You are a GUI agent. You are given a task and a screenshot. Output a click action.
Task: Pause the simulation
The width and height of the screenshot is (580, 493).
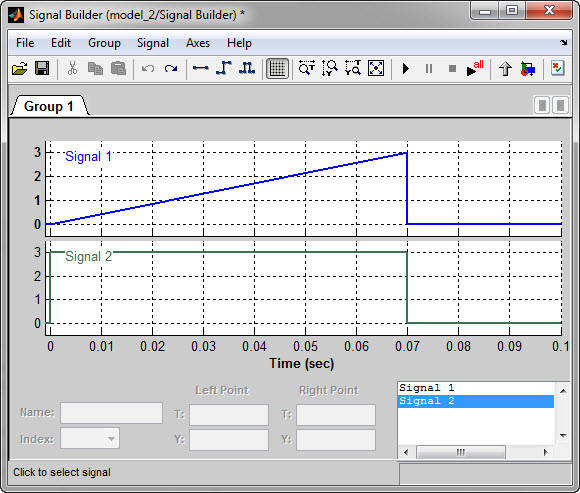pos(429,69)
